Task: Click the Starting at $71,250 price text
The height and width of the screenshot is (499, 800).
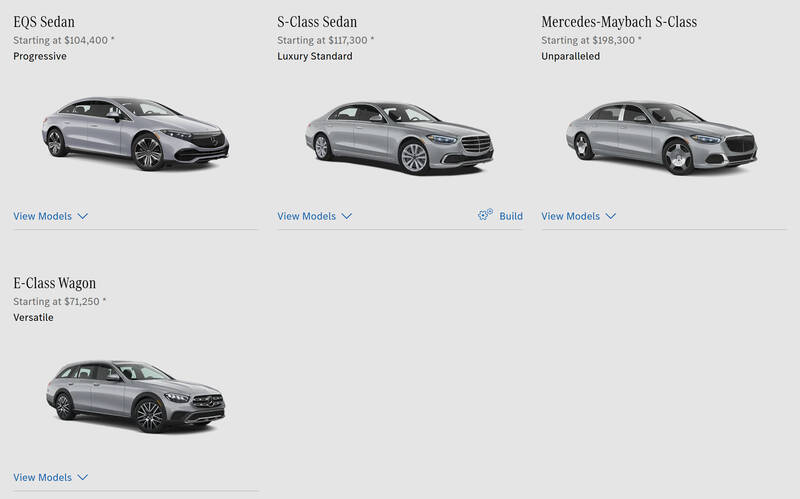Action: (x=60, y=302)
